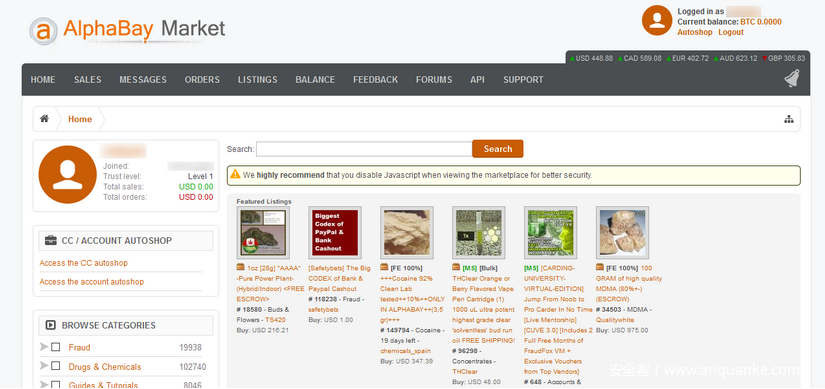Open the red PayPal Codex listing thumbnail
This screenshot has width=825, height=389.
[x=335, y=232]
